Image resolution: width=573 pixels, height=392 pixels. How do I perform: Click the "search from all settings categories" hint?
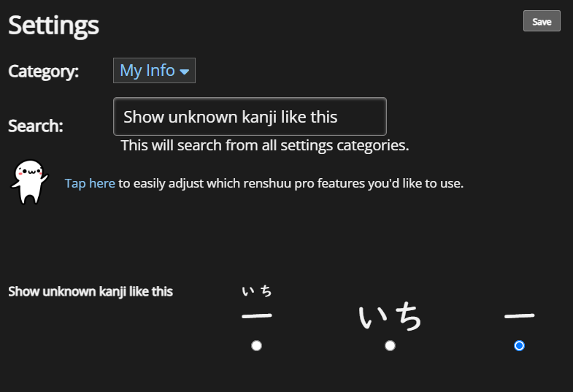[x=265, y=145]
